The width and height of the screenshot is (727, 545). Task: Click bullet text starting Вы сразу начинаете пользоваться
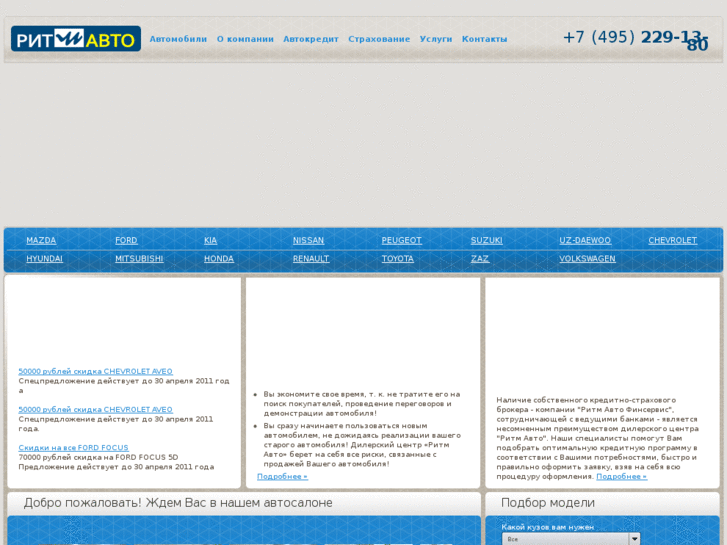coord(362,445)
